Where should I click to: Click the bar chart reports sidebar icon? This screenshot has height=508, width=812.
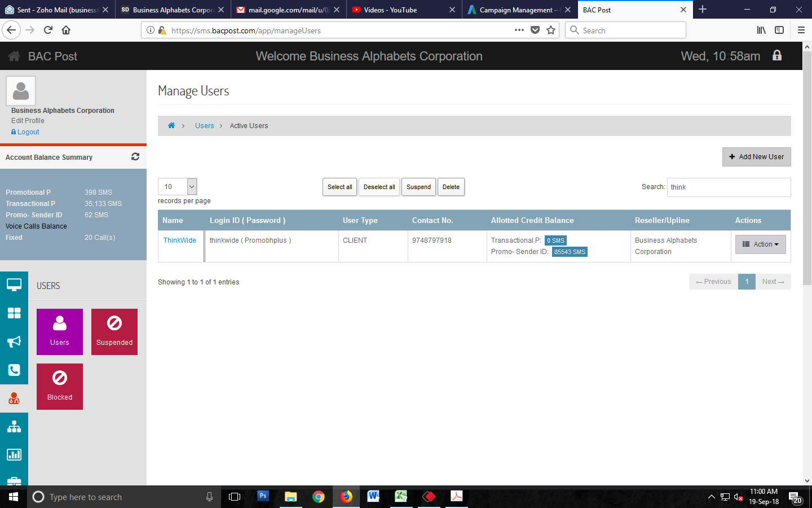pos(14,454)
